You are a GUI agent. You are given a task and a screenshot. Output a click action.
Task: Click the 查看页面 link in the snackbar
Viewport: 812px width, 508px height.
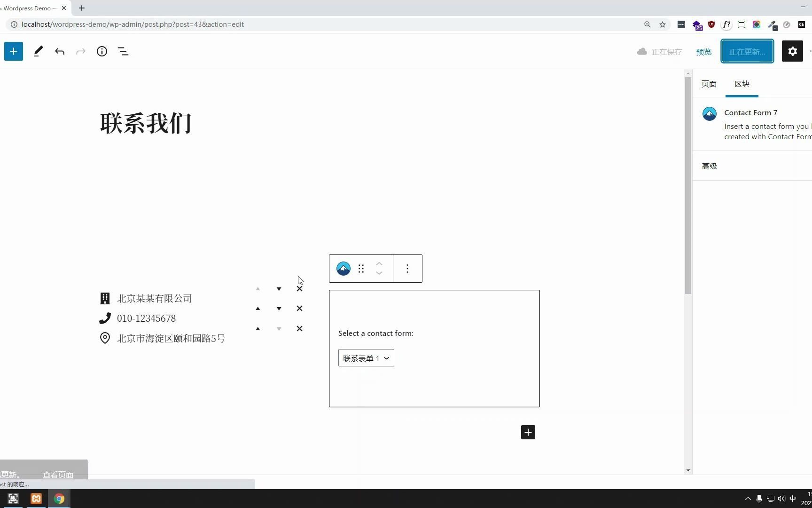tap(58, 475)
